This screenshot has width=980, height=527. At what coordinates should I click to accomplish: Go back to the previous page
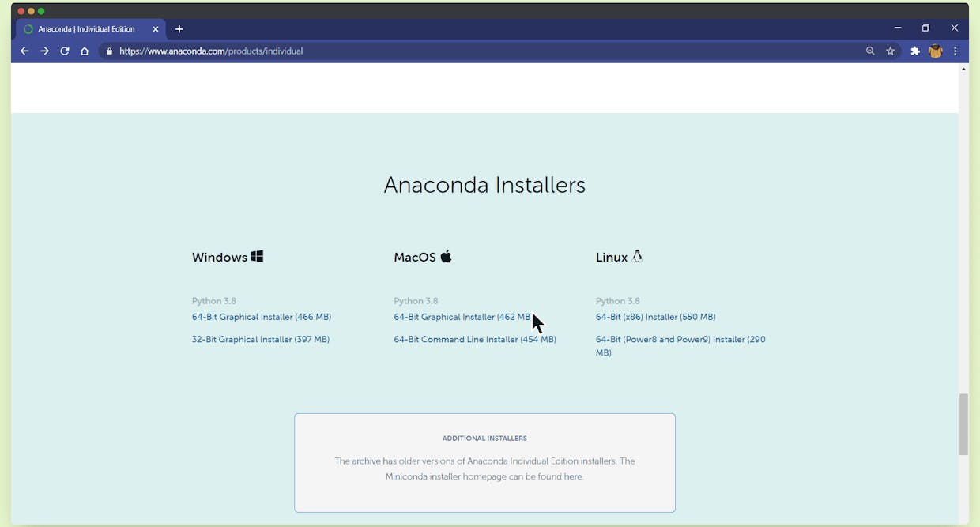click(24, 51)
